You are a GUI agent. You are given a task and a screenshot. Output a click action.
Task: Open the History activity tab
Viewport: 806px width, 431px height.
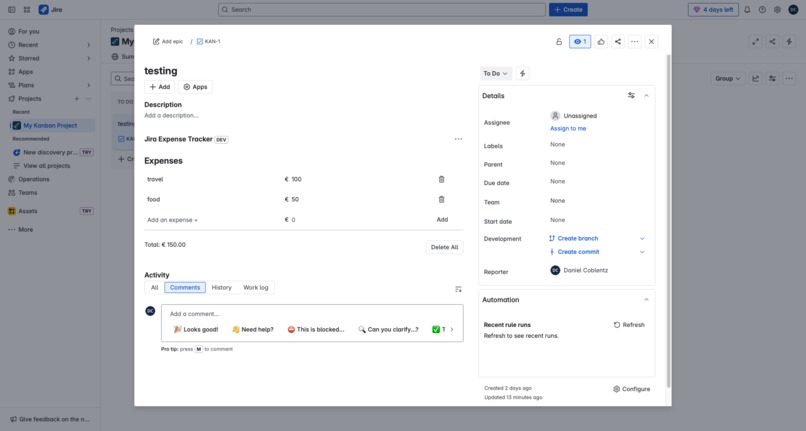pos(222,288)
